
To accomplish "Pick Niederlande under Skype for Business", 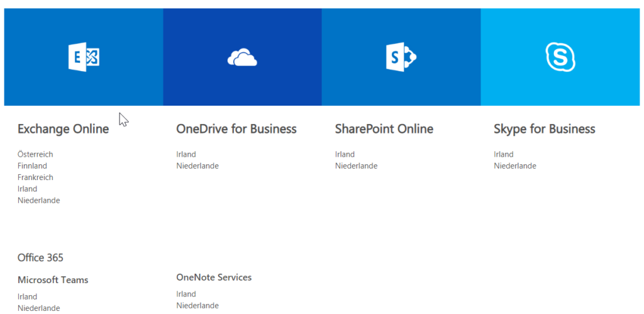I will click(x=515, y=166).
